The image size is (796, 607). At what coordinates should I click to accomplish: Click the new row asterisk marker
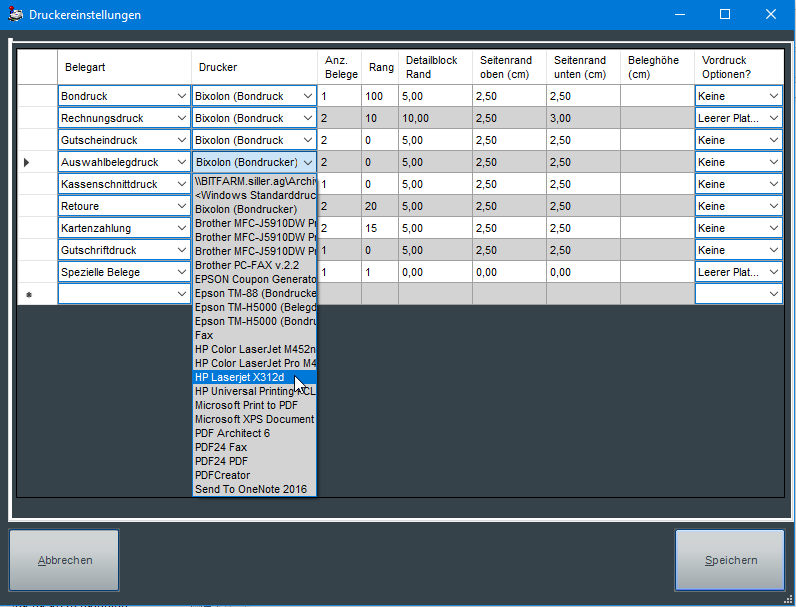pos(27,294)
